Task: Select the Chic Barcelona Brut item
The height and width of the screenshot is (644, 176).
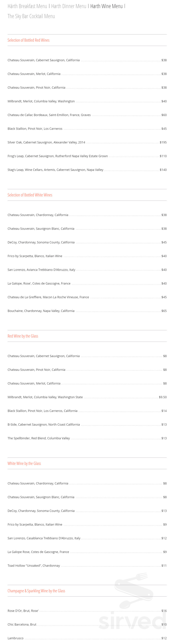Action: click(22, 624)
